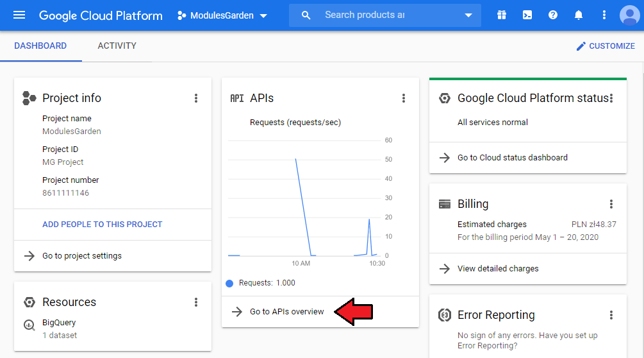
Task: Select the PLN zł48.37 charge amount
Action: pos(594,225)
